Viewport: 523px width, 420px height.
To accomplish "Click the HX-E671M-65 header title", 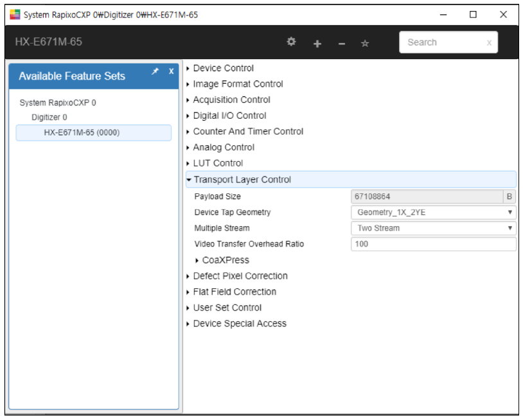I will (x=49, y=42).
